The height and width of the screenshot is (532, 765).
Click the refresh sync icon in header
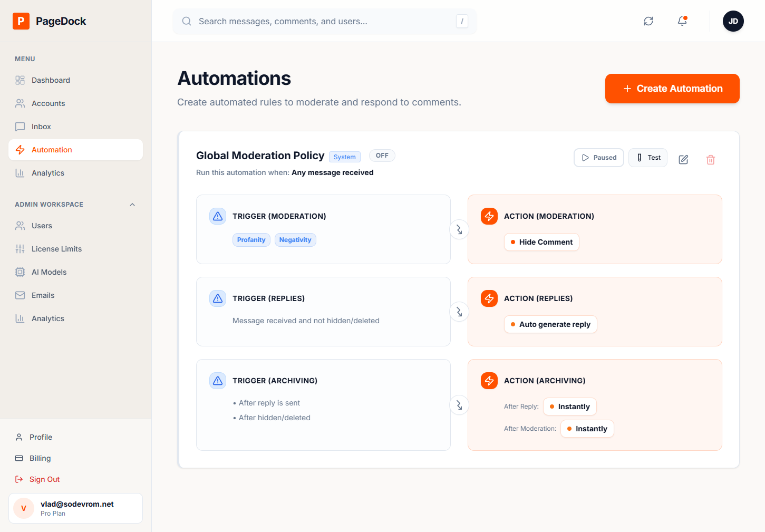[x=648, y=21]
